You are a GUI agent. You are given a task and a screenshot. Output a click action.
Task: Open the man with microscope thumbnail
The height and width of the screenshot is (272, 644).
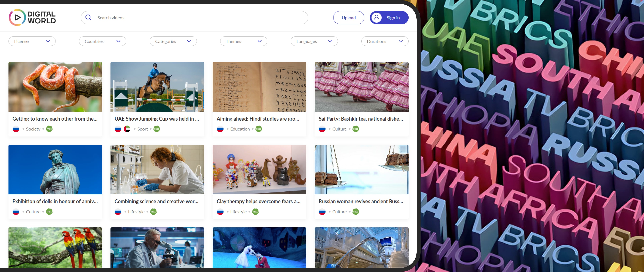coord(157,248)
